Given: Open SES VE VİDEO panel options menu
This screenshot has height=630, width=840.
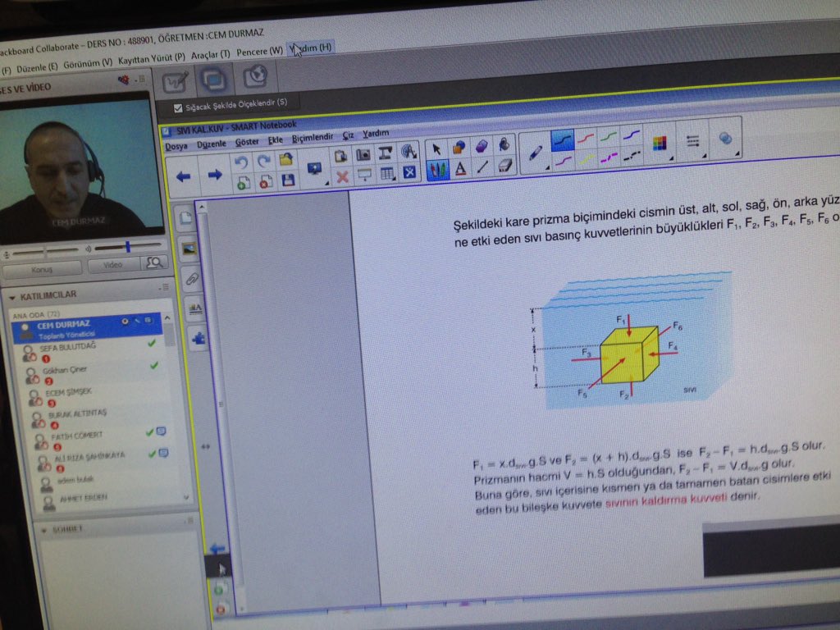Looking at the screenshot, I should click(141, 80).
